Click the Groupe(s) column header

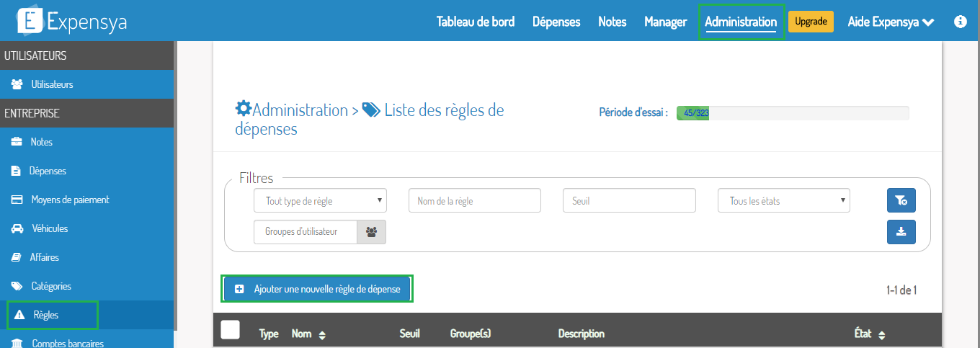pos(471,334)
